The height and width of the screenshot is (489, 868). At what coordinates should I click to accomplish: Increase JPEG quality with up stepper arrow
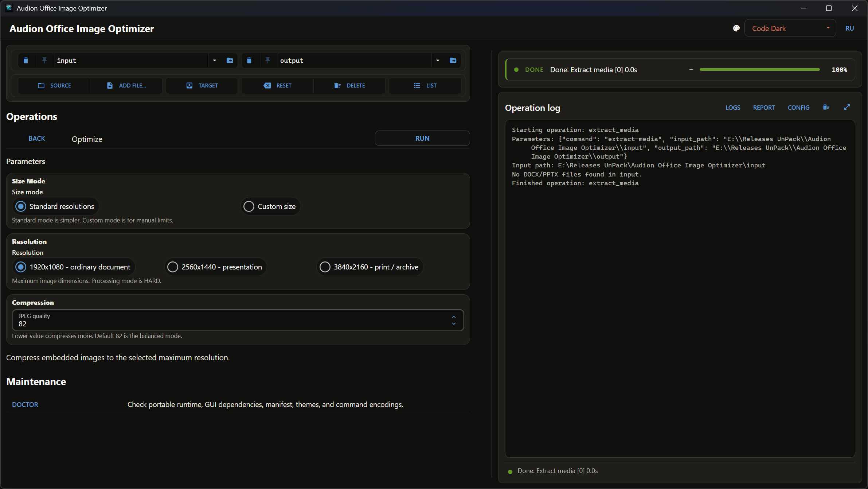(x=454, y=317)
